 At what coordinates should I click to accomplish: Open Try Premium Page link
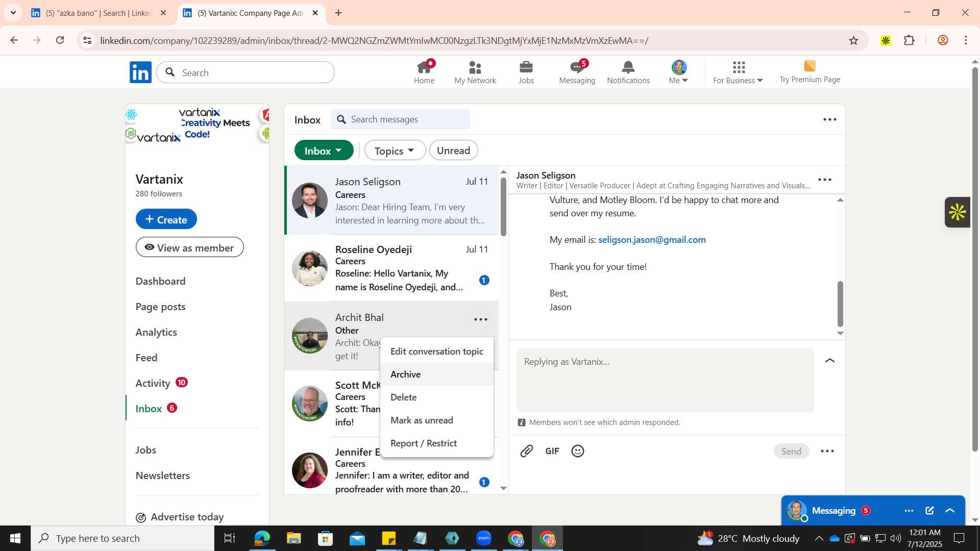click(x=810, y=72)
